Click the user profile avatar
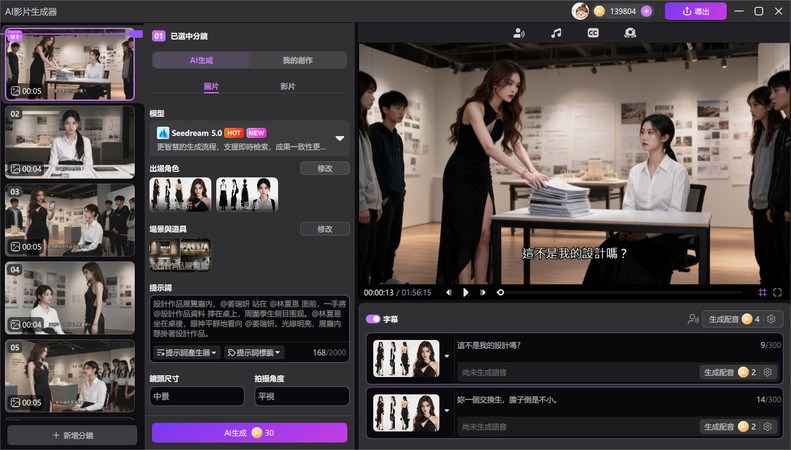Screen dimensions: 791x450 tap(580, 11)
